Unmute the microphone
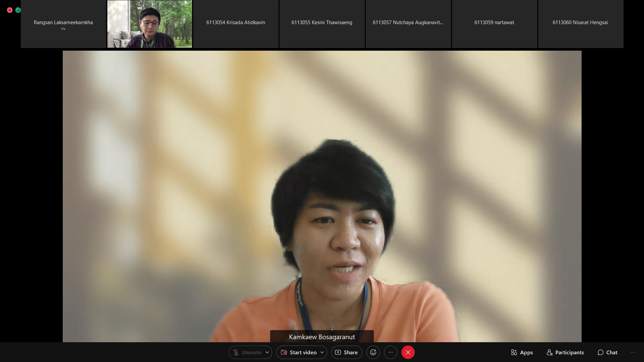This screenshot has height=362, width=644. point(247,352)
